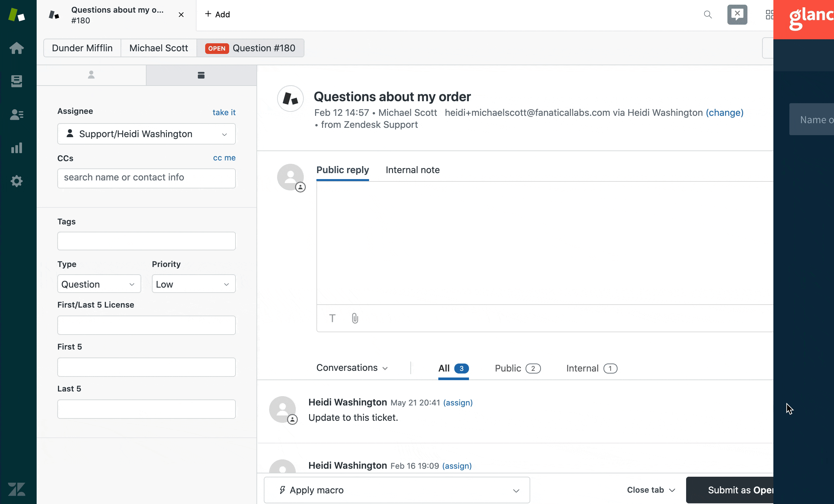Image resolution: width=834 pixels, height=504 pixels.
Task: Expand the Assignee dropdown
Action: (x=146, y=134)
